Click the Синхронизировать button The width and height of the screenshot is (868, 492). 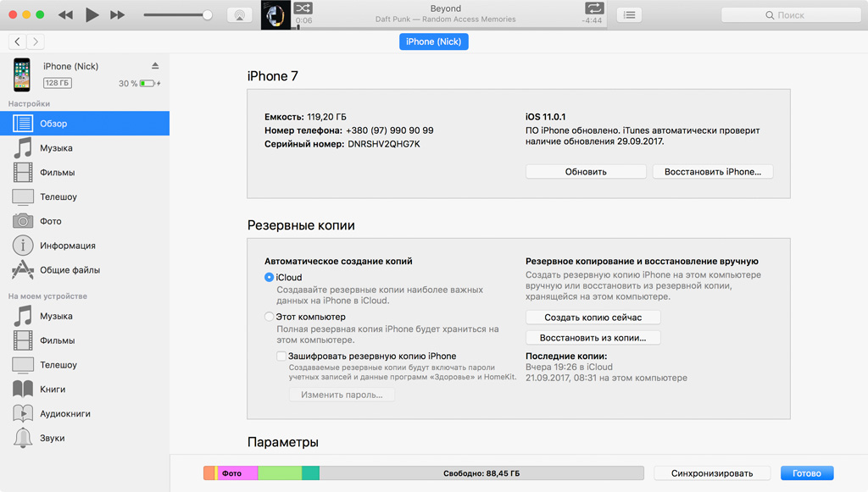tap(712, 473)
